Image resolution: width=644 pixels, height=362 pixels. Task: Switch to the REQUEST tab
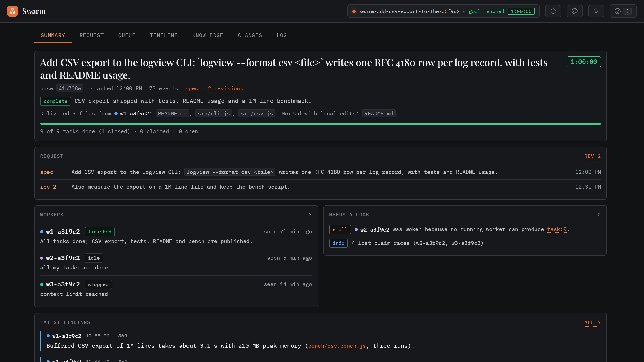[91, 35]
